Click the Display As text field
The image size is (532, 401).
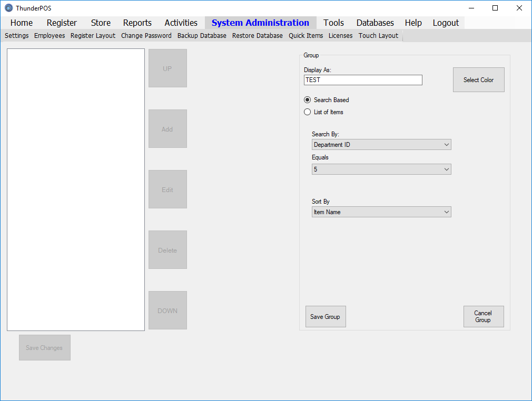tap(363, 80)
